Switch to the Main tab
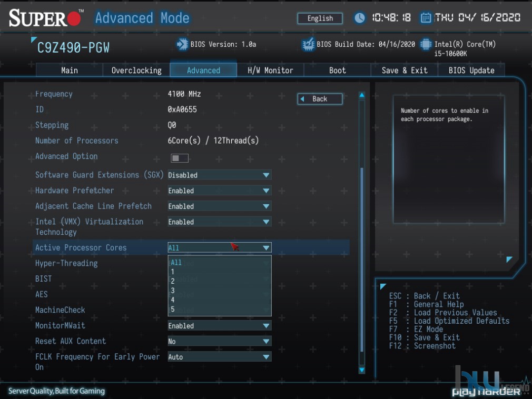The width and height of the screenshot is (532, 399). pyautogui.click(x=69, y=70)
